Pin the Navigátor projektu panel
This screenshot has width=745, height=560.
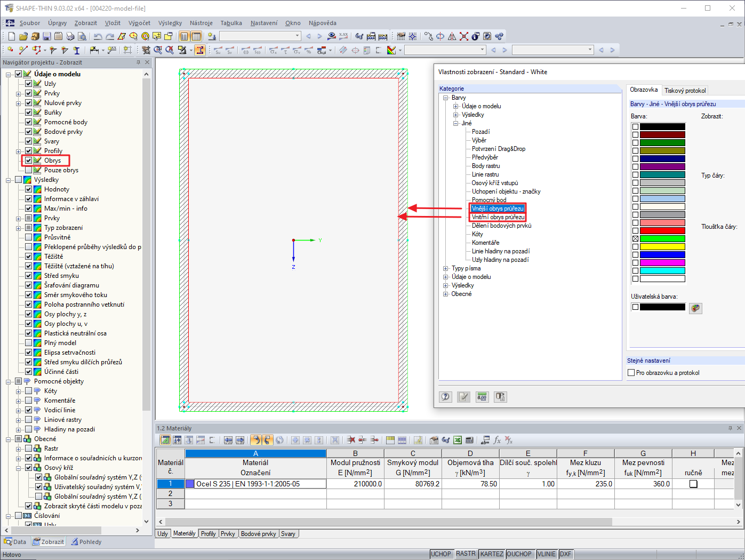pos(138,62)
